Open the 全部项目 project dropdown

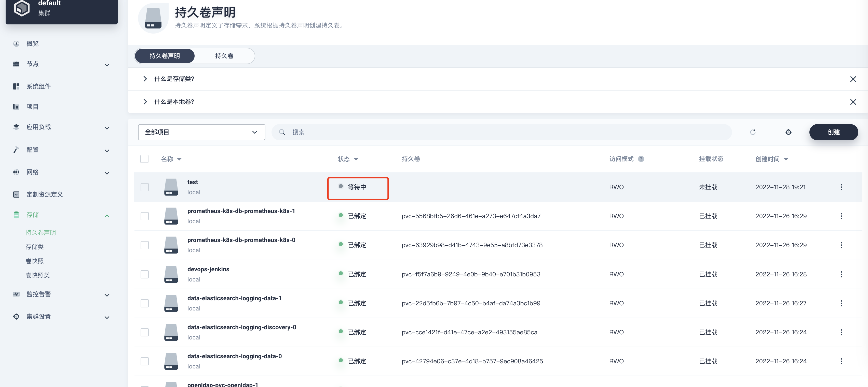coord(201,132)
